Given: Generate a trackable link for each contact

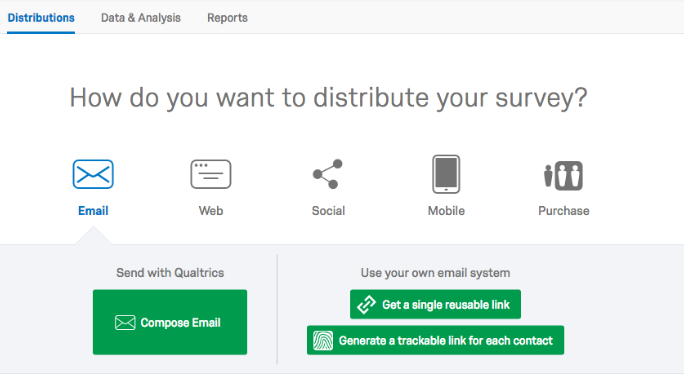Looking at the screenshot, I should tap(436, 340).
